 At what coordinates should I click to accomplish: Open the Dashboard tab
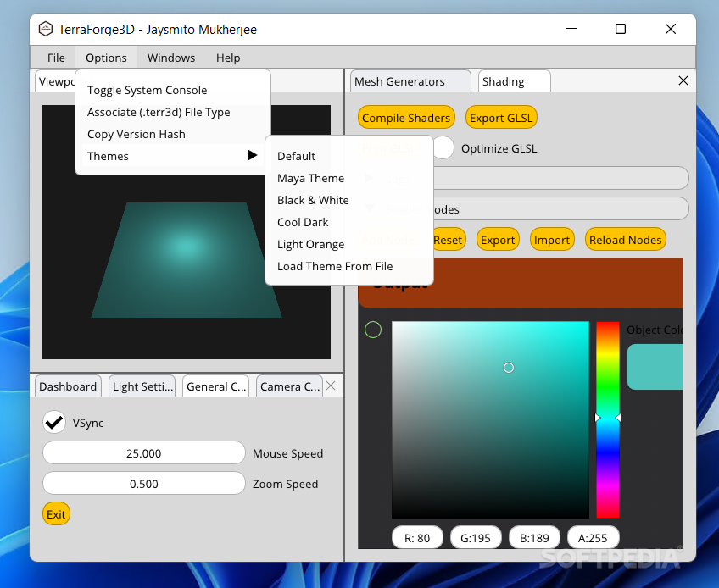68,386
